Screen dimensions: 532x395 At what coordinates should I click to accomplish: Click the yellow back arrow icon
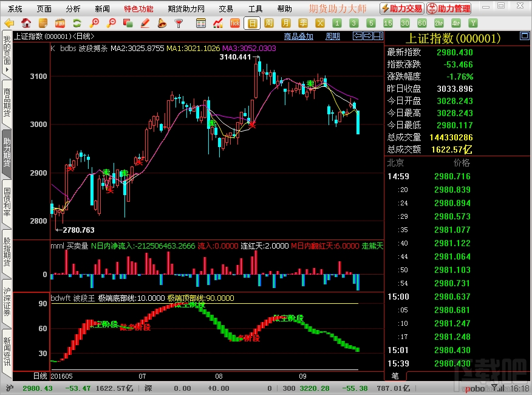click(9, 23)
